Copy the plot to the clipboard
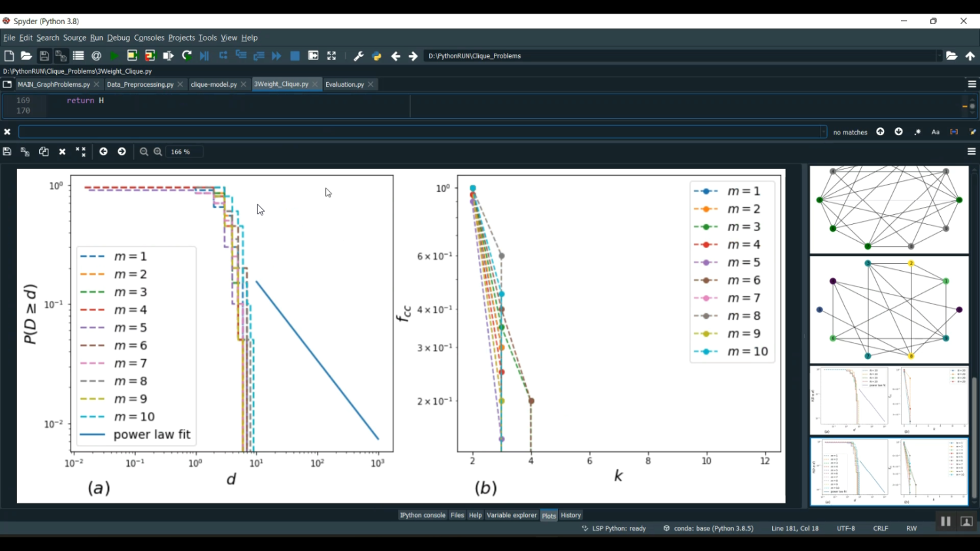 click(x=44, y=151)
